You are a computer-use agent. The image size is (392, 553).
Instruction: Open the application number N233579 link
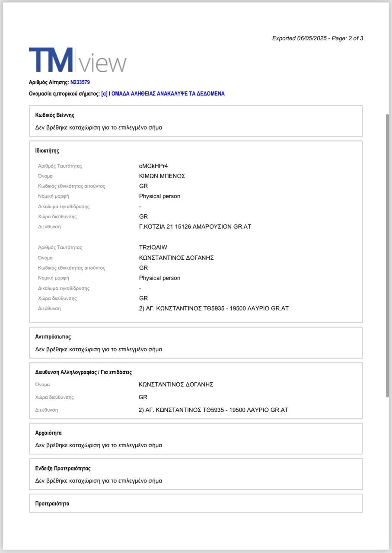coord(80,82)
